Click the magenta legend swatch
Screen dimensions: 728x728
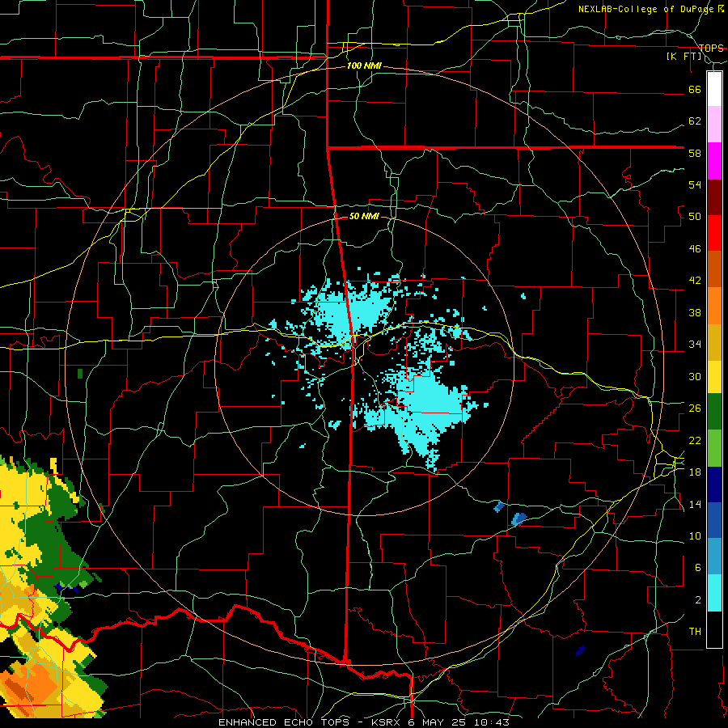click(x=714, y=161)
